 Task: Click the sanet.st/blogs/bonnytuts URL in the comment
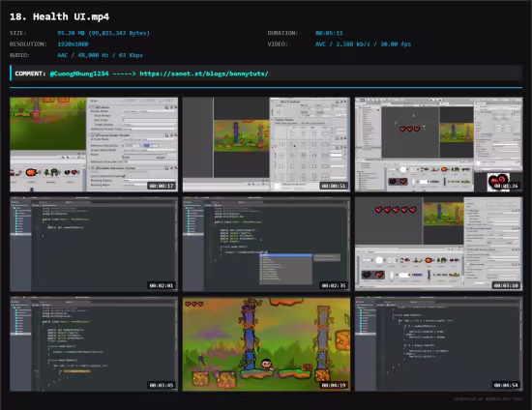(x=204, y=73)
